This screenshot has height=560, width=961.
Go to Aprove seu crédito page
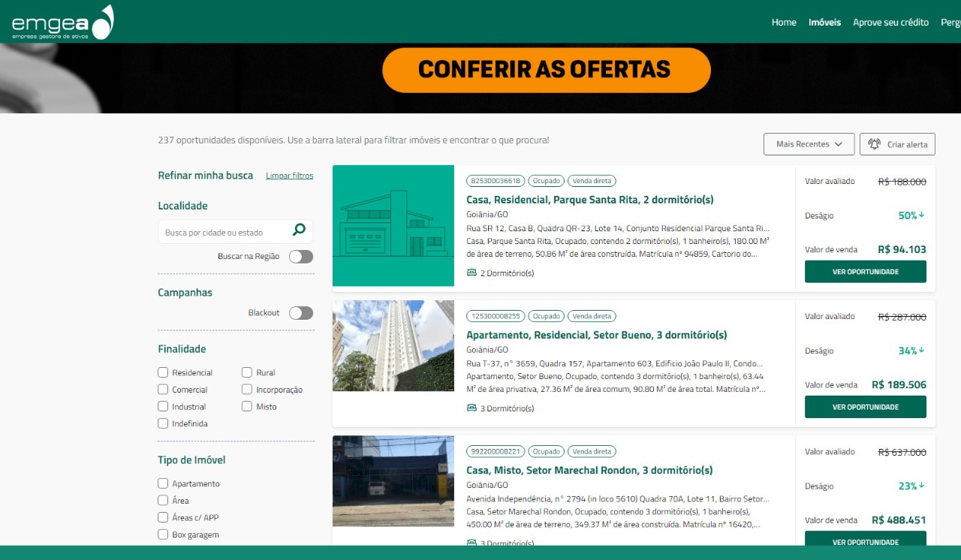click(890, 23)
